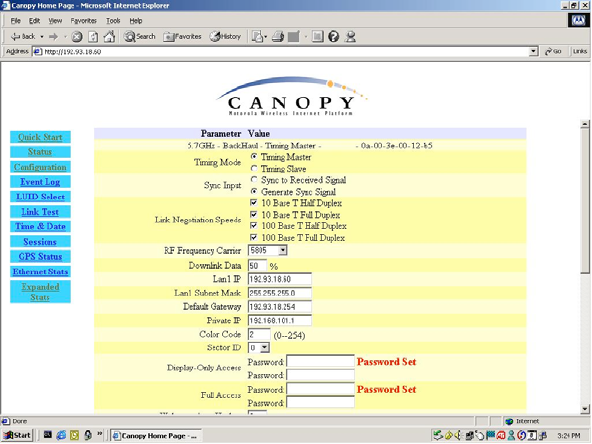
Task: Click the page's vertical scrollbar thumb
Action: [585, 200]
